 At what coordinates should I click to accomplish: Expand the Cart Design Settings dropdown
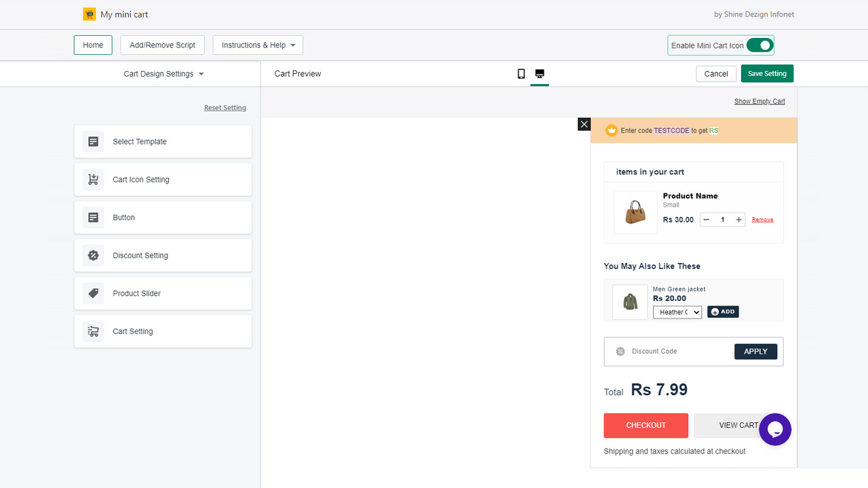(x=163, y=73)
